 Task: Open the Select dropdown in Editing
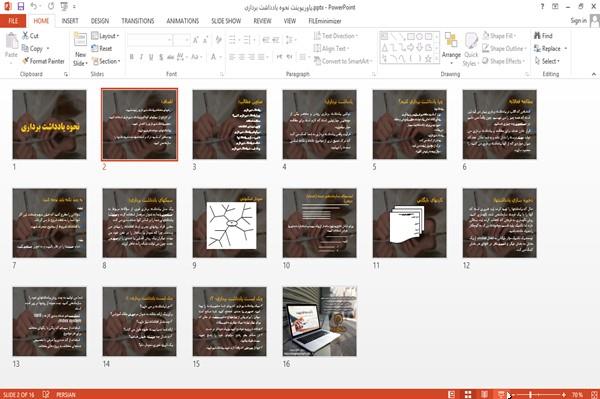click(547, 61)
